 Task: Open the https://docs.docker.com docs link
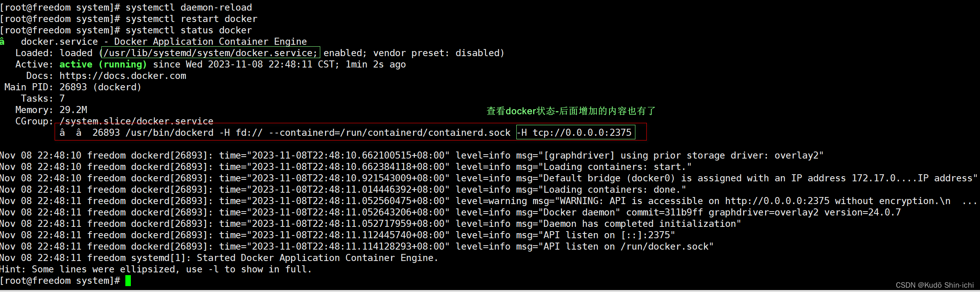tap(123, 76)
